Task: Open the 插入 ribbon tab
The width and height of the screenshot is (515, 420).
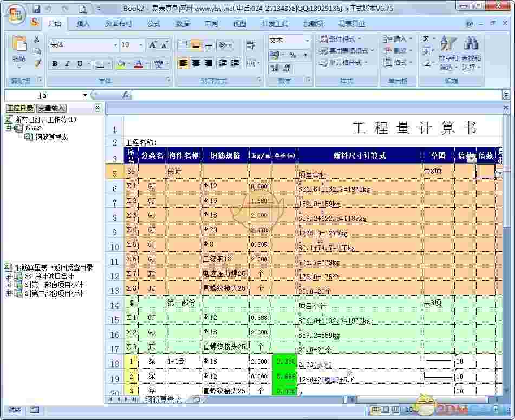Action: coord(82,23)
